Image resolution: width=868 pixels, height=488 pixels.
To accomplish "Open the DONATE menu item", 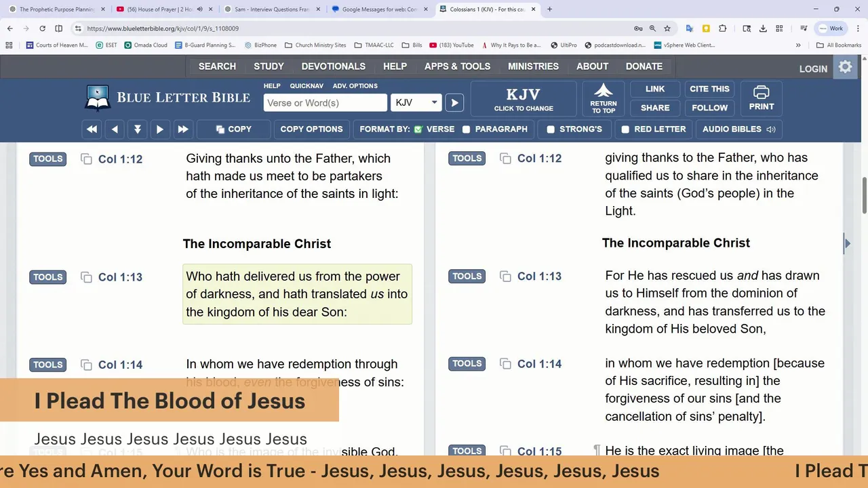I will pyautogui.click(x=644, y=66).
